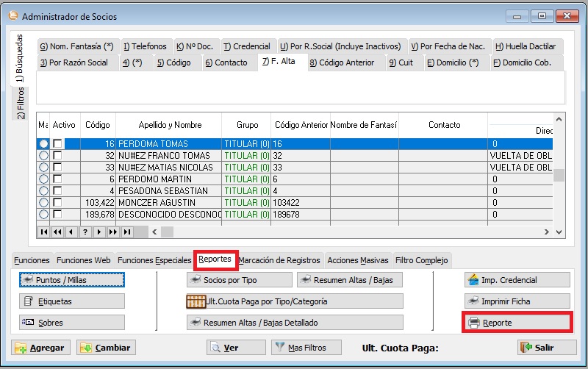Image resolution: width=588 pixels, height=369 pixels.
Task: Click the empty search input area
Action: click(x=300, y=88)
